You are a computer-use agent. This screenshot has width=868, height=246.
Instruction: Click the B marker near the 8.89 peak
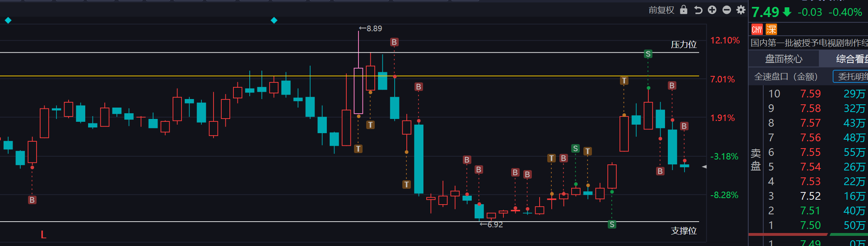394,42
